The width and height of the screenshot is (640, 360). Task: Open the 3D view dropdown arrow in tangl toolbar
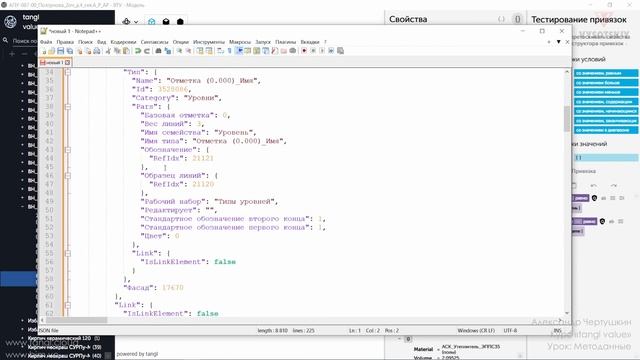[x=136, y=22]
